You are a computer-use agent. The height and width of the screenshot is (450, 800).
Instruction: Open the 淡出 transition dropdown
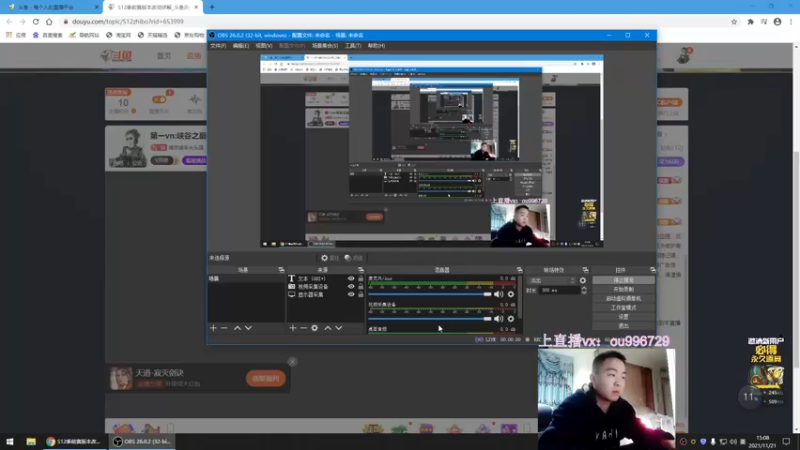(552, 280)
